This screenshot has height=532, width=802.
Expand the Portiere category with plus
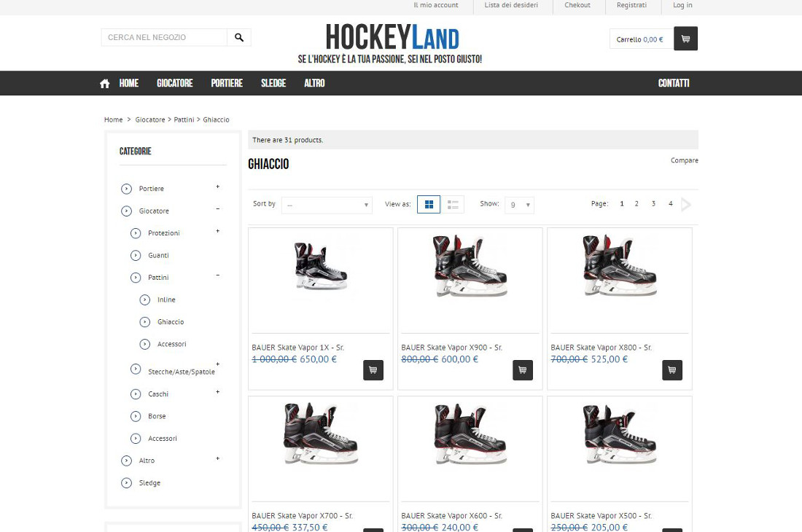pos(218,187)
